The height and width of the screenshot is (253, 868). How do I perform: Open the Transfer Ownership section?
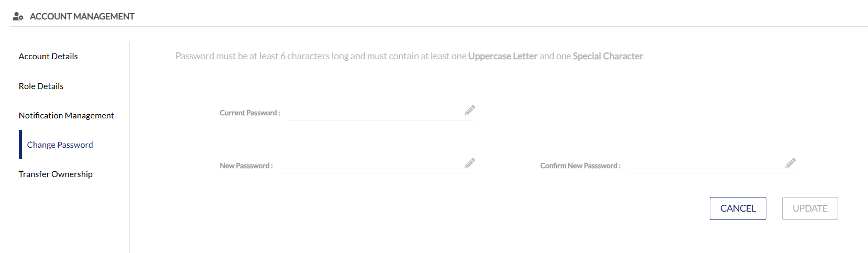pos(56,174)
